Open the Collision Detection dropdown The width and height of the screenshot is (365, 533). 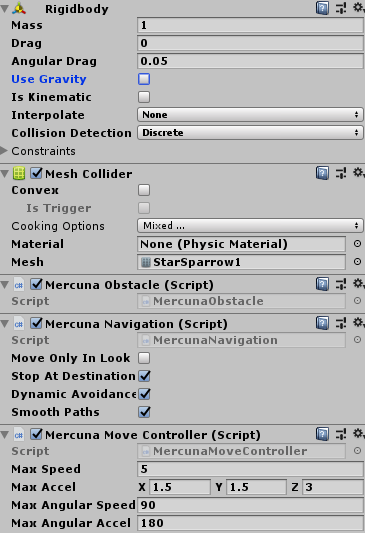[x=250, y=133]
